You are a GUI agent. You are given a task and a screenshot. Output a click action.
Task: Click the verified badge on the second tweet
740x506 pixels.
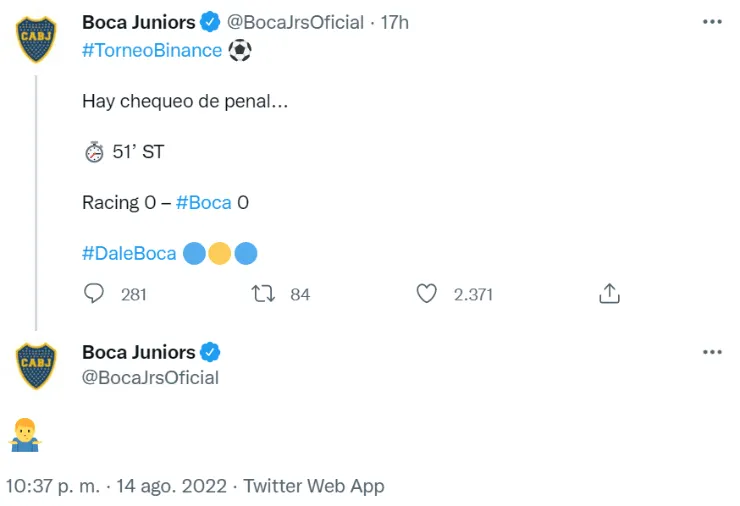(x=211, y=352)
